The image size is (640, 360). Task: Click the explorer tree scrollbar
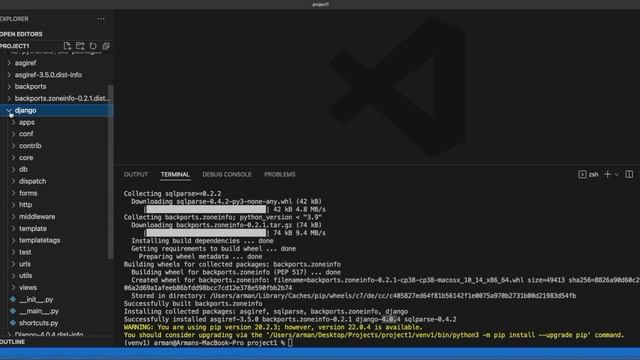click(111, 171)
